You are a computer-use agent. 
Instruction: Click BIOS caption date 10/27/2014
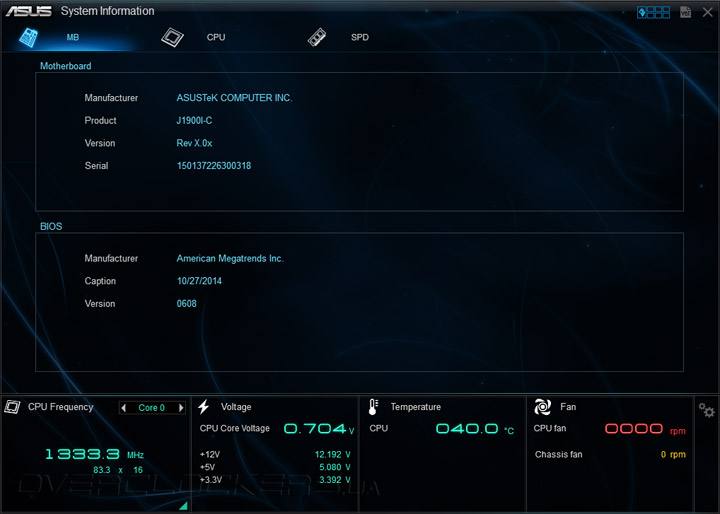click(199, 281)
